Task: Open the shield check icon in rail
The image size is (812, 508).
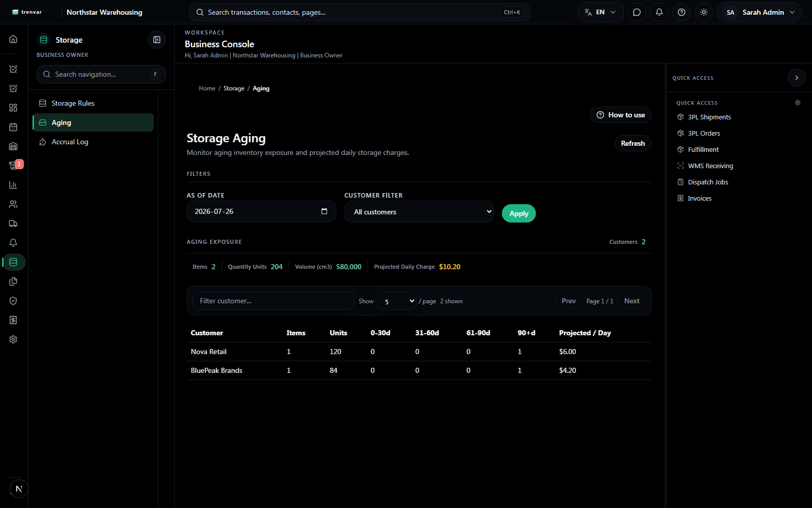Action: click(13, 301)
